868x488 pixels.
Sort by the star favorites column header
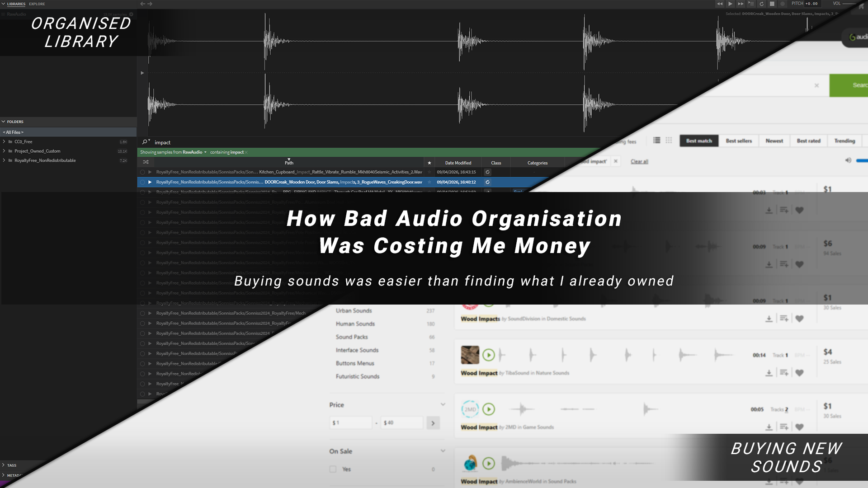(x=429, y=163)
